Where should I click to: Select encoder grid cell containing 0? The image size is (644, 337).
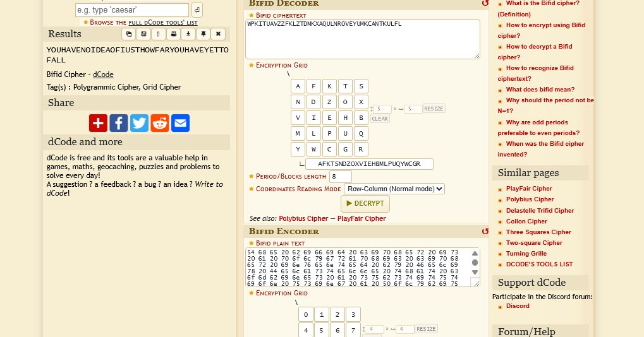coord(306,314)
